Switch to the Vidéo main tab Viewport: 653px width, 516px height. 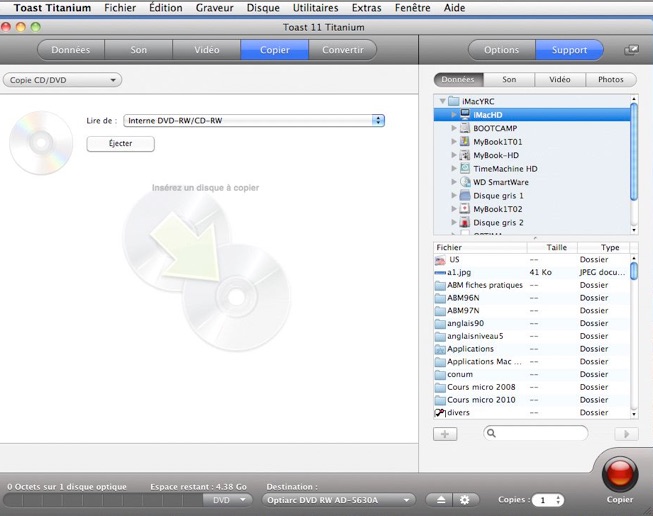207,50
